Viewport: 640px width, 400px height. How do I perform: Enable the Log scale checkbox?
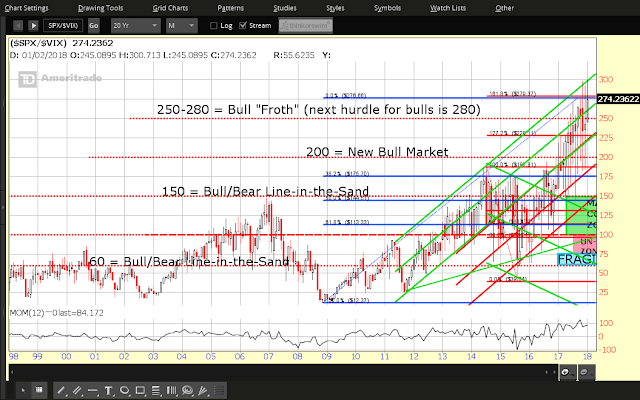213,26
